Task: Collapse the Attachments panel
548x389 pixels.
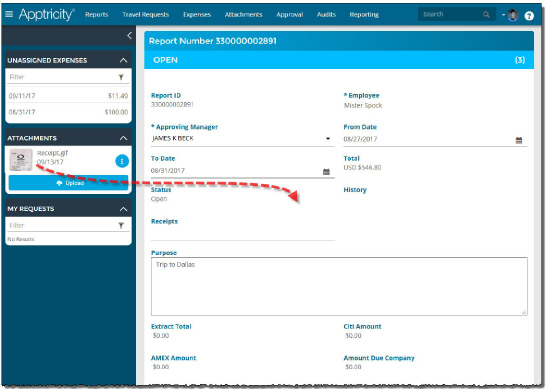Action: point(123,138)
